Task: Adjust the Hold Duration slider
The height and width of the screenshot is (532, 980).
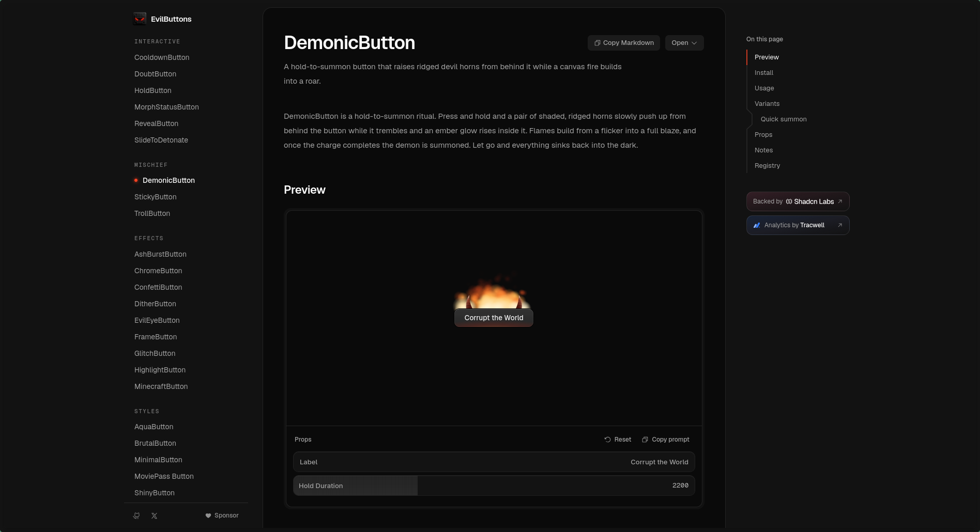Action: [494, 486]
